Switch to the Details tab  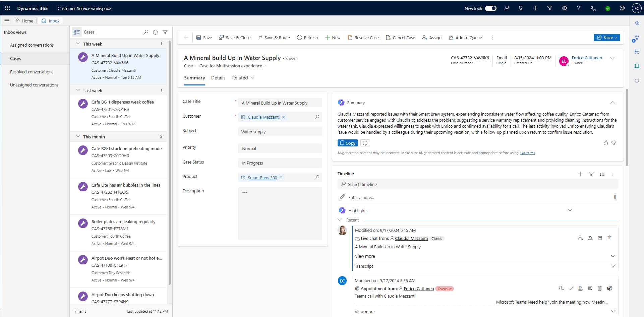[x=218, y=78]
